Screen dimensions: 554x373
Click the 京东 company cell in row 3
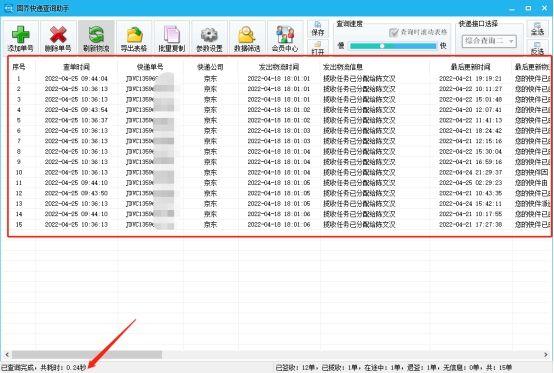click(x=210, y=99)
